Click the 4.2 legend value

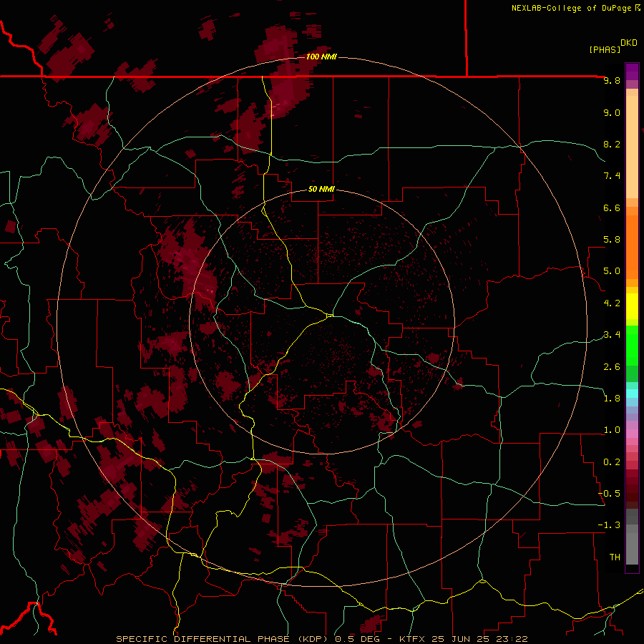[612, 303]
